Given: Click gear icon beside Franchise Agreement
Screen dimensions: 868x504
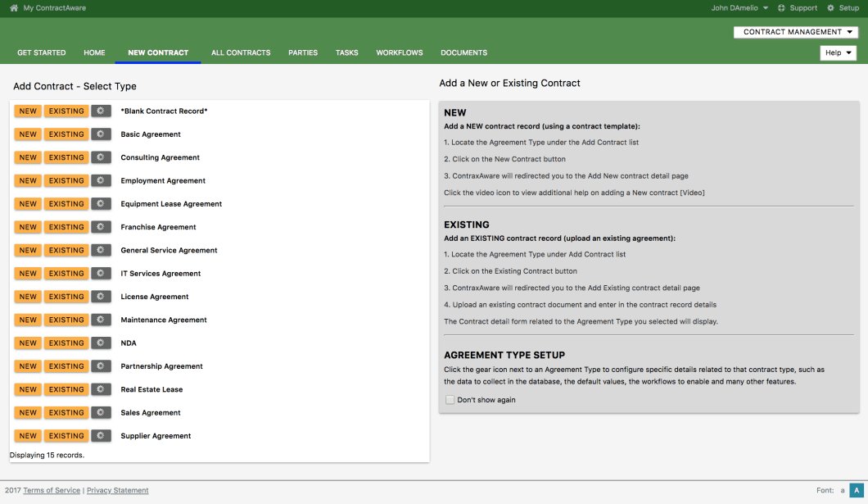Looking at the screenshot, I should pos(101,227).
